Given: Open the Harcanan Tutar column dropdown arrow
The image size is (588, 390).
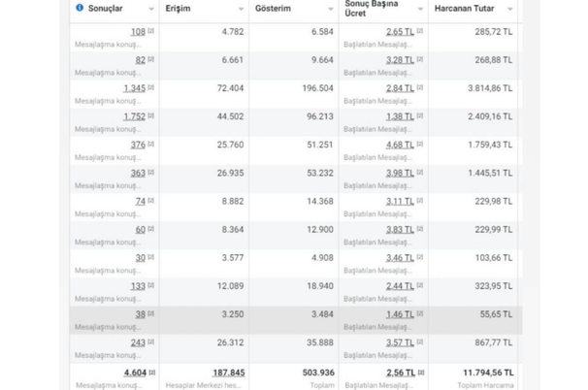Looking at the screenshot, I should click(x=509, y=9).
